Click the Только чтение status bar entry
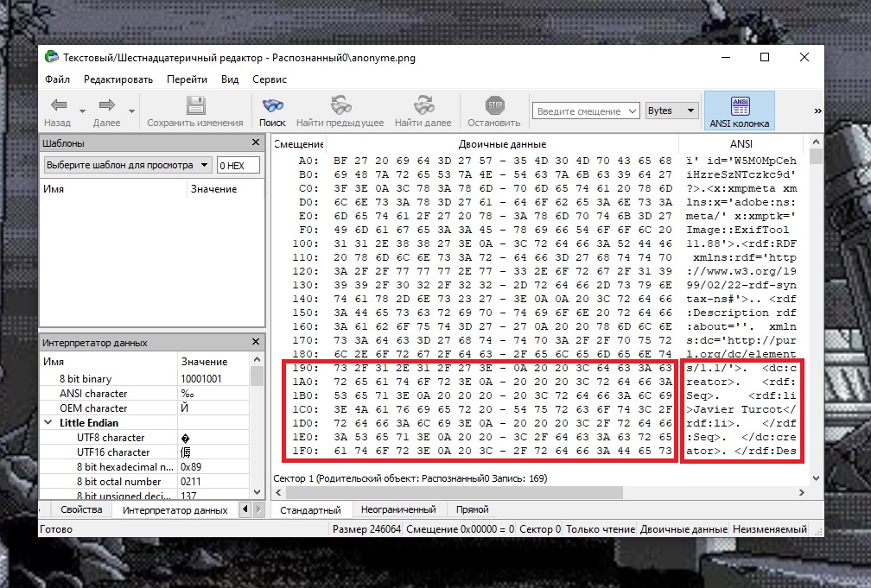871x588 pixels. coord(601,529)
